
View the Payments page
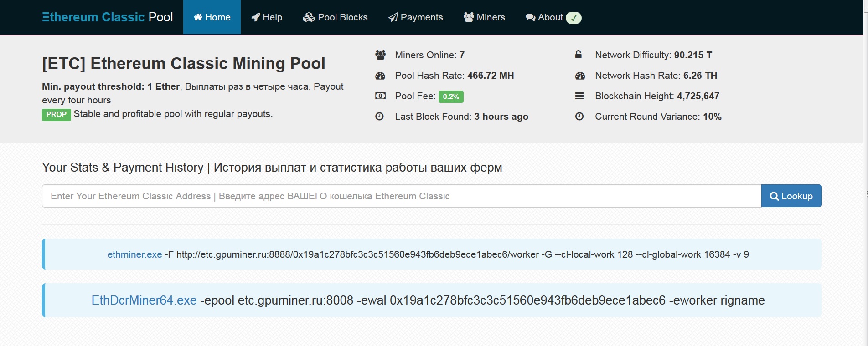415,17
